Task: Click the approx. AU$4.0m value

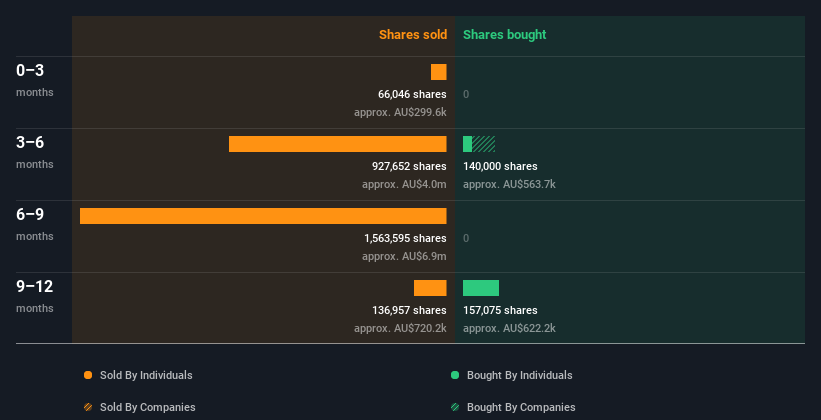Action: (x=404, y=184)
